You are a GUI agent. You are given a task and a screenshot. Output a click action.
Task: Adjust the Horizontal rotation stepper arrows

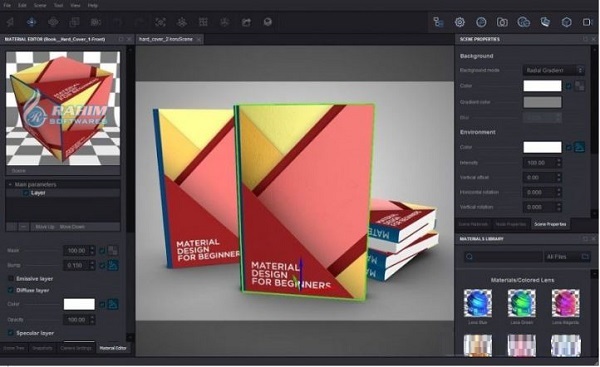[559, 192]
